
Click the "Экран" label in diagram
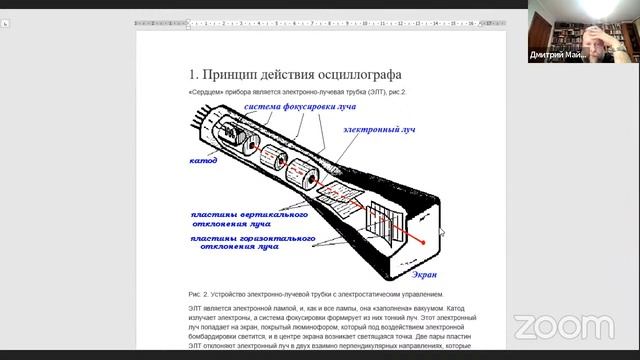(424, 275)
